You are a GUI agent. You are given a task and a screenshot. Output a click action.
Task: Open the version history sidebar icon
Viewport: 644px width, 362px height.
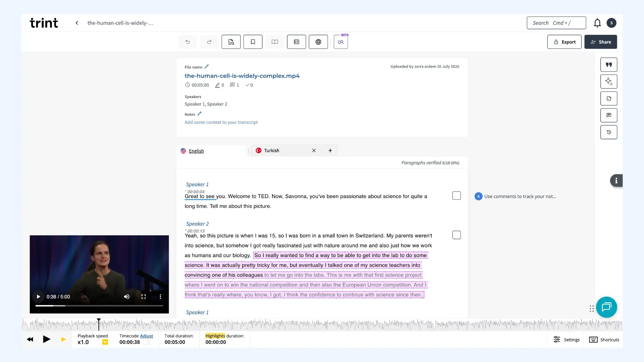pyautogui.click(x=609, y=132)
